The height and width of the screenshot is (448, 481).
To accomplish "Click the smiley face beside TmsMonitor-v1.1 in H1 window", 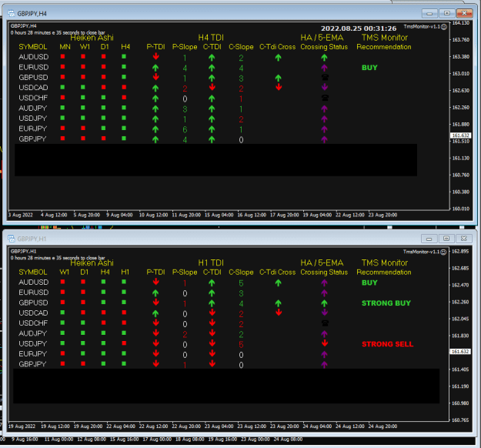I will [443, 252].
